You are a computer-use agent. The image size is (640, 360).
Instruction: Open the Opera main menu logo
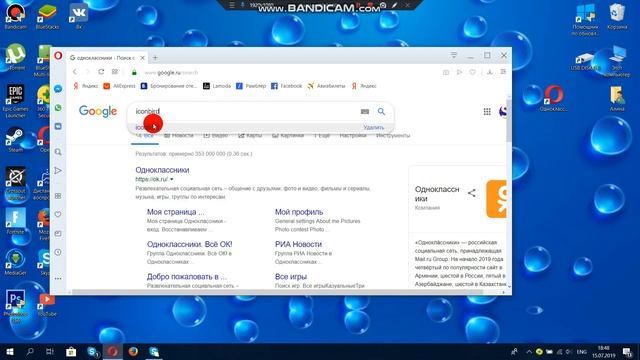tap(58, 56)
